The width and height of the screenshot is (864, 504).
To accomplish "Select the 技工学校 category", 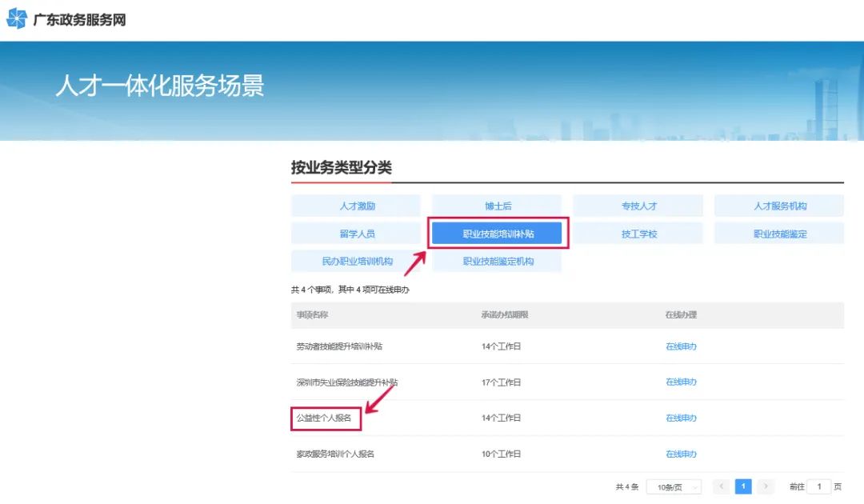I will point(639,233).
